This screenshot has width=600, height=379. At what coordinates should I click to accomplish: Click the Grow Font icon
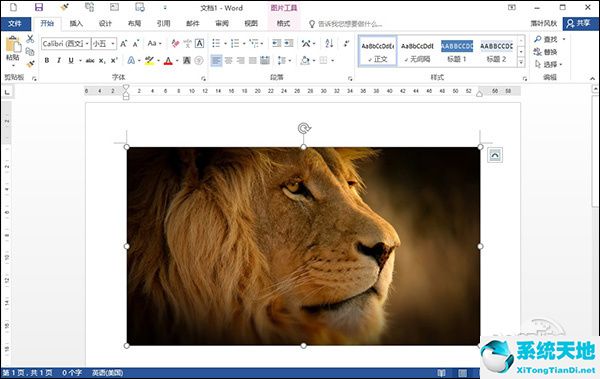(124, 44)
